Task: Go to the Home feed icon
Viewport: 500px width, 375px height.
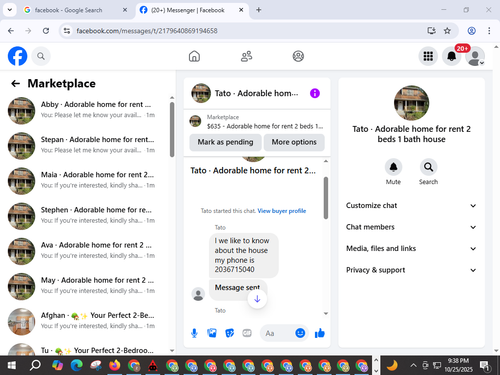Action: click(194, 56)
